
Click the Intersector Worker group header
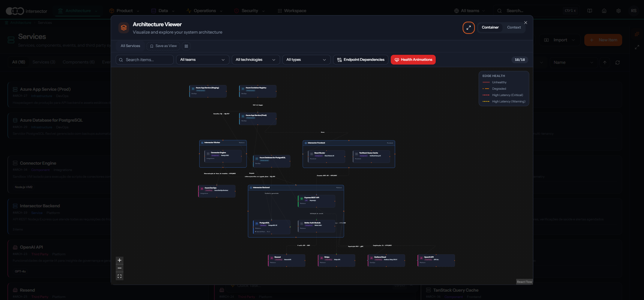223,142
